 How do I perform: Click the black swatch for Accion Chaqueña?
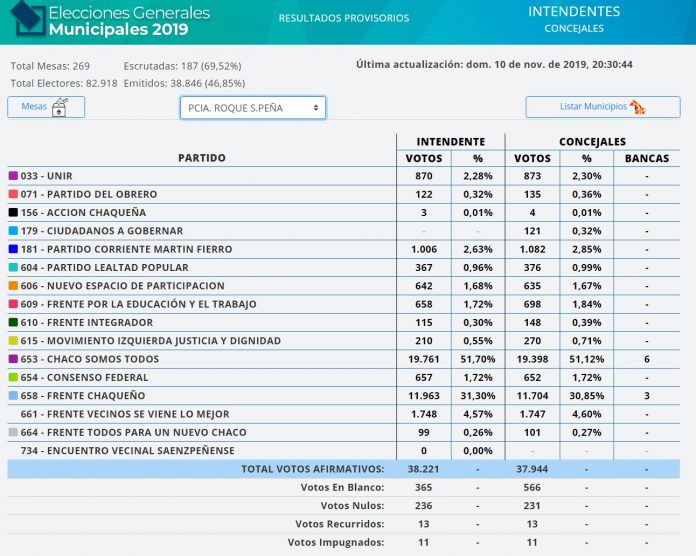pyautogui.click(x=13, y=212)
